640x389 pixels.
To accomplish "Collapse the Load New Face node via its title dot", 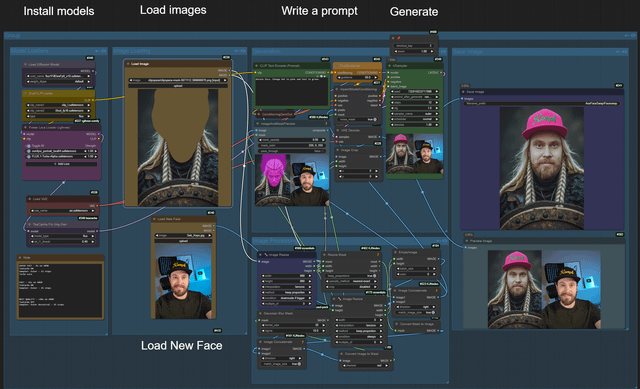I will pos(155,219).
